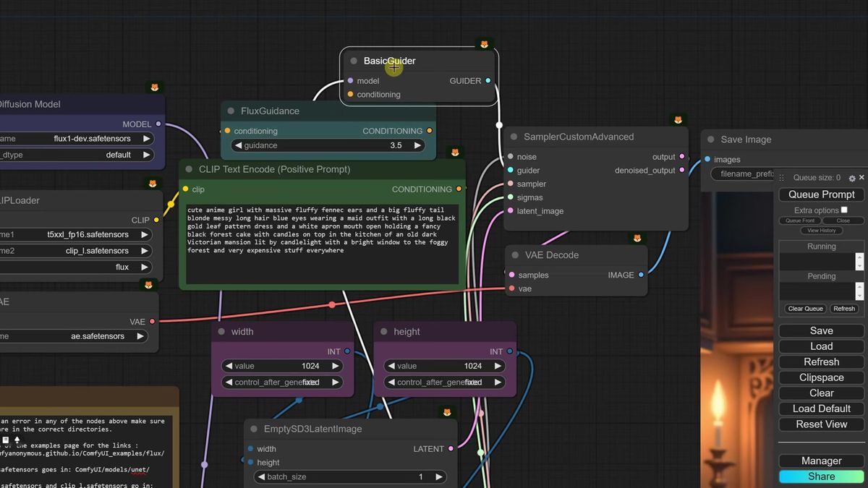Increase batch_size with right arrow
Screen dimensions: 868x488
pyautogui.click(x=439, y=477)
